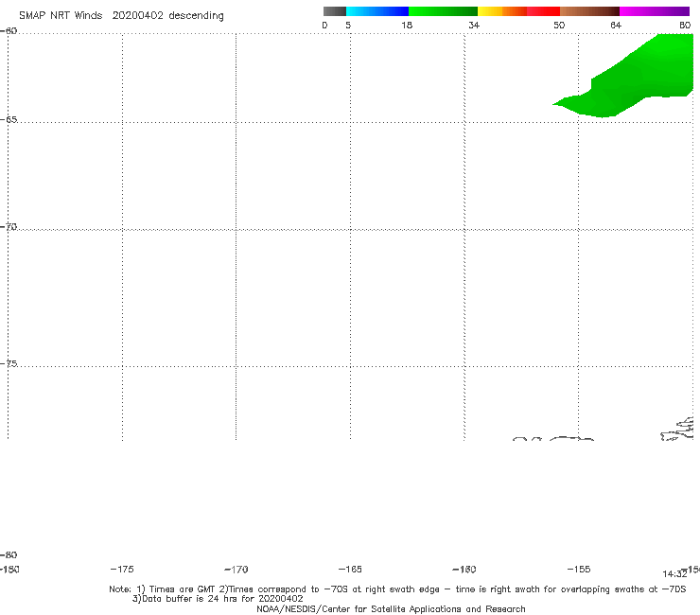Select the yellow-red 34-50 segment of the color bar

click(x=518, y=11)
